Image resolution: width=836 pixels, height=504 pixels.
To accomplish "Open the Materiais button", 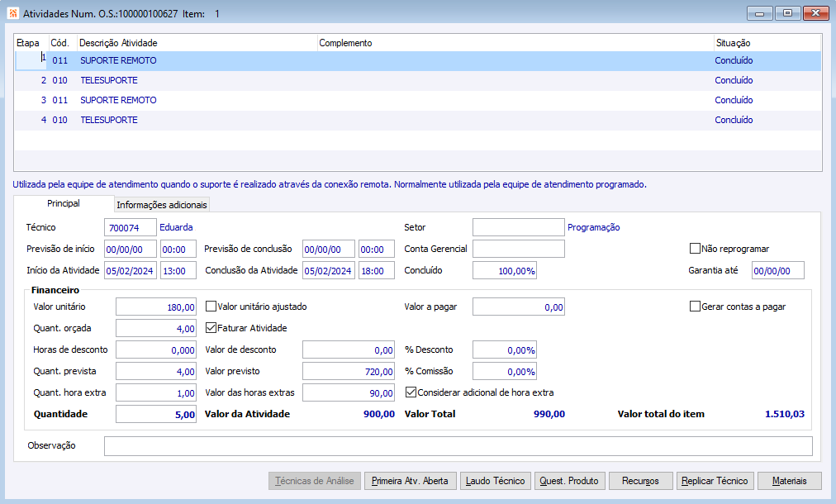I will click(x=789, y=481).
